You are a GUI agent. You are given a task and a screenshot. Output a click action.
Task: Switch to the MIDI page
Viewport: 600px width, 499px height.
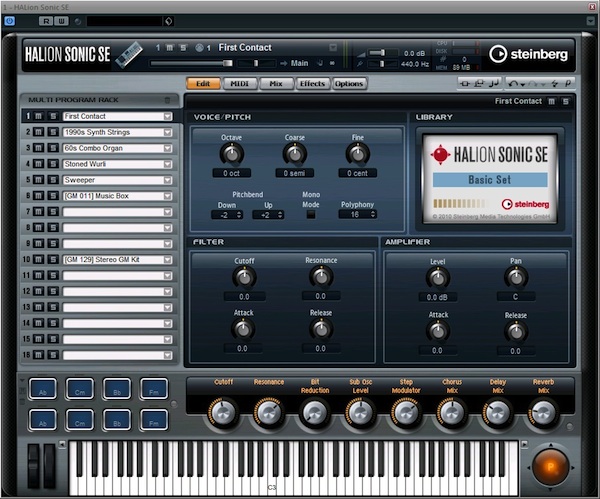(x=240, y=83)
